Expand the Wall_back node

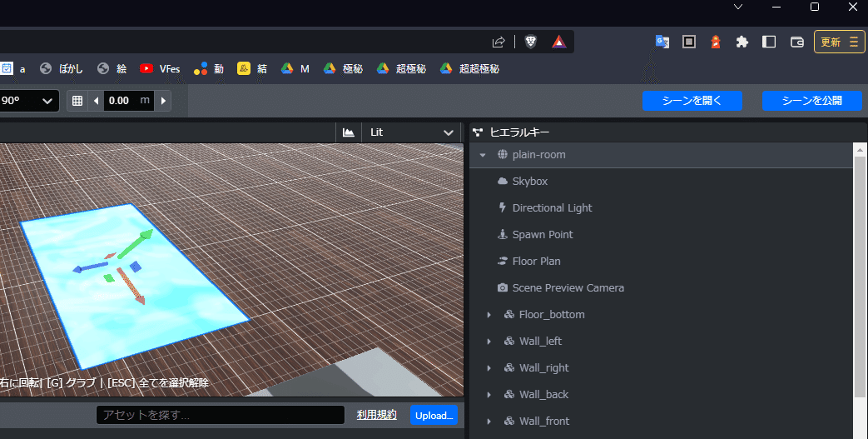(x=489, y=395)
